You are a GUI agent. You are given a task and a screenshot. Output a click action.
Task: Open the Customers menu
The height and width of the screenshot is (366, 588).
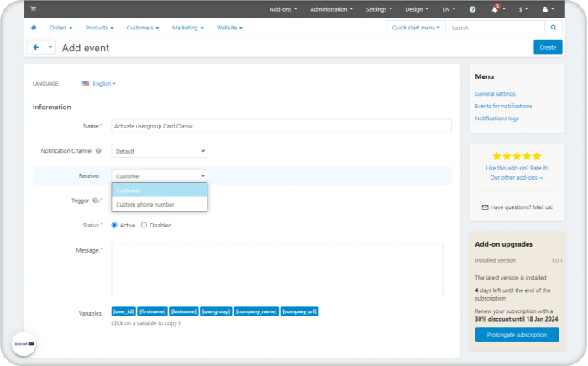pyautogui.click(x=143, y=28)
